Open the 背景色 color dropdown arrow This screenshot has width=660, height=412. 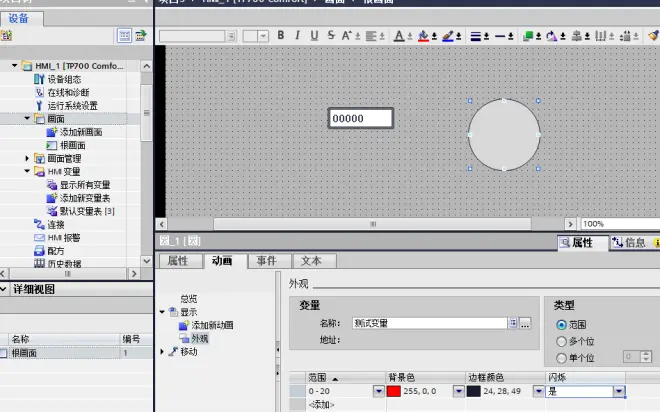[459, 391]
